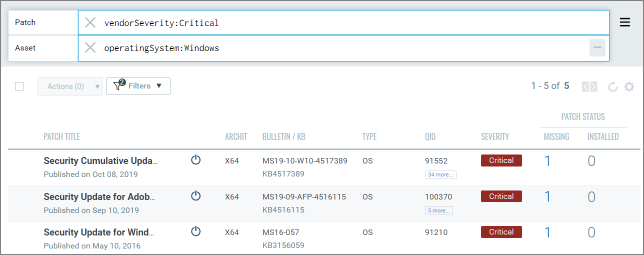The height and width of the screenshot is (255, 644).
Task: Select bulletin MS16-057
Action: coord(281,232)
